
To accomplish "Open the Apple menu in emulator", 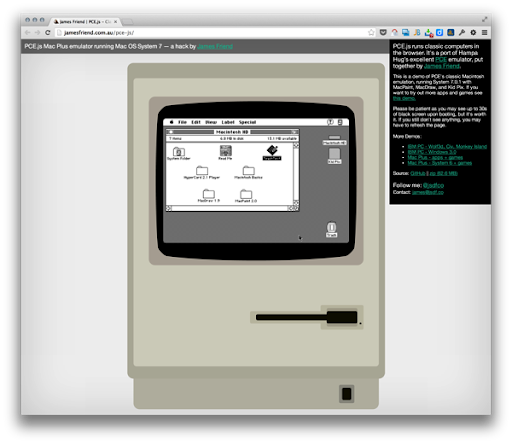I will point(172,122).
